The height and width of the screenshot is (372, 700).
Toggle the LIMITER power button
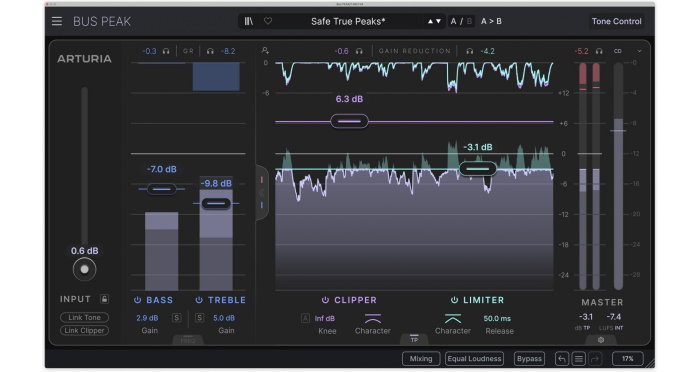point(454,300)
